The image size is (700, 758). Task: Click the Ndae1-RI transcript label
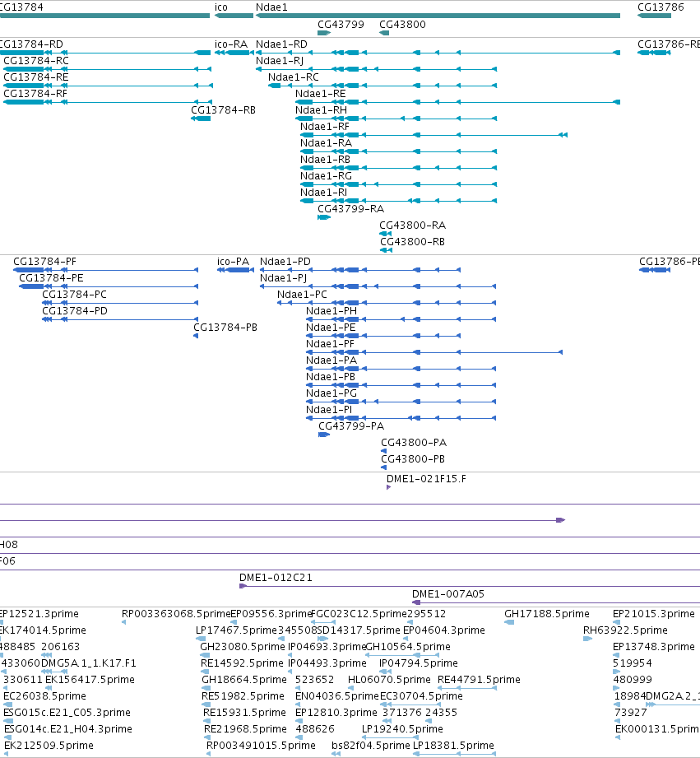(x=323, y=192)
